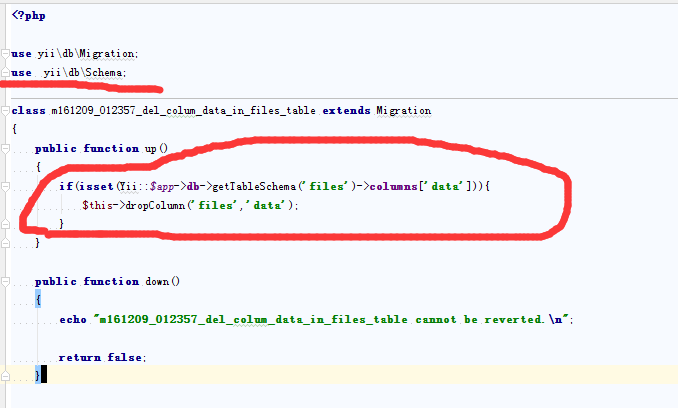
Task: Click the 'echo' keyword
Action: 73,320
